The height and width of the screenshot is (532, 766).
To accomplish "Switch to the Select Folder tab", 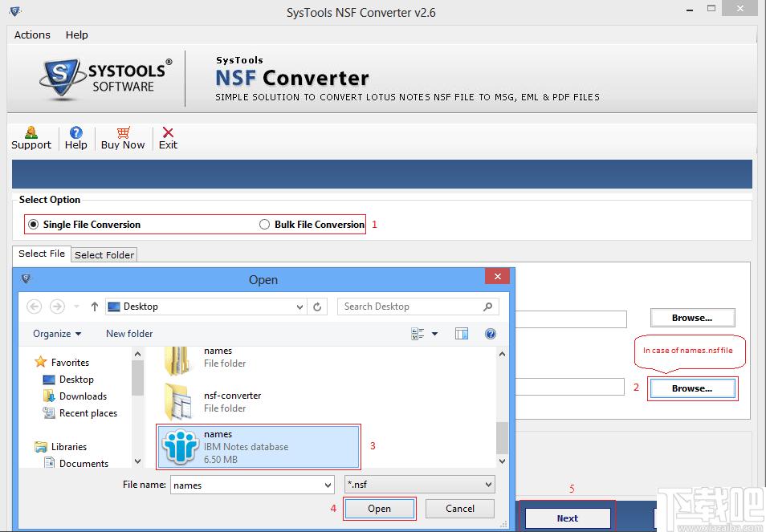I will (104, 255).
